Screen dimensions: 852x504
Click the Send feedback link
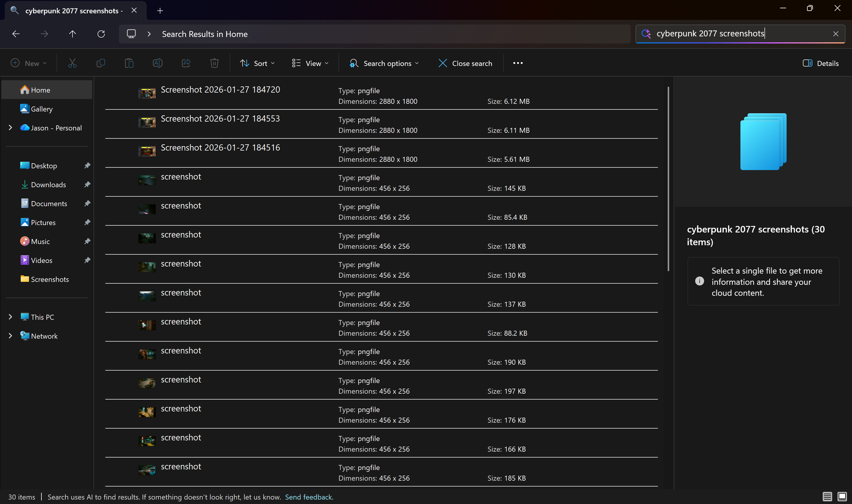click(x=309, y=497)
